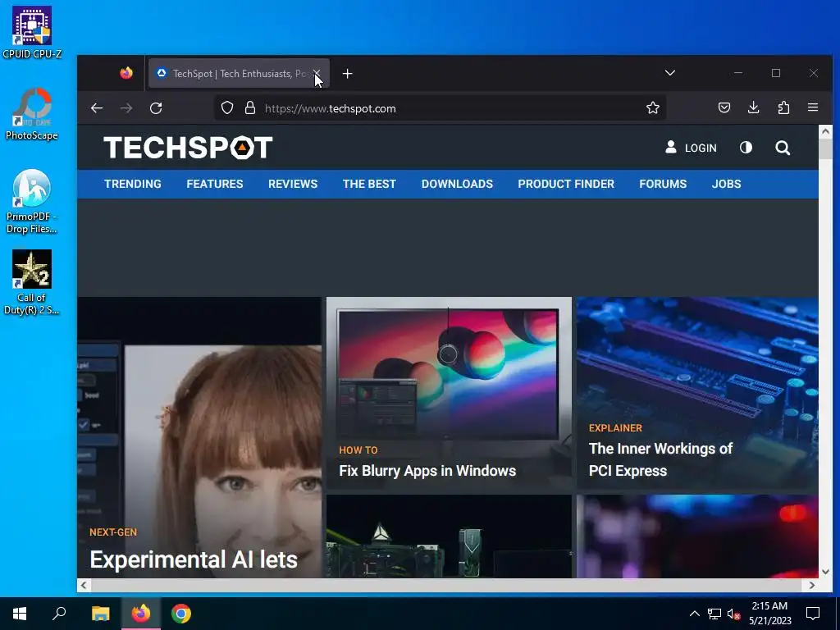Show hidden system tray icons
Screen dimensions: 840x630
point(694,614)
